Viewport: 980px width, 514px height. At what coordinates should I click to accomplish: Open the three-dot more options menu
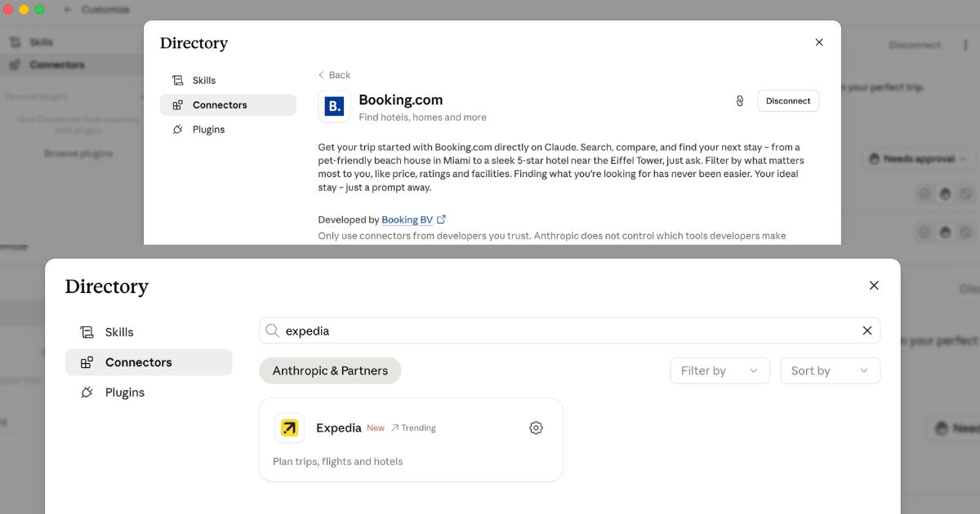click(966, 45)
